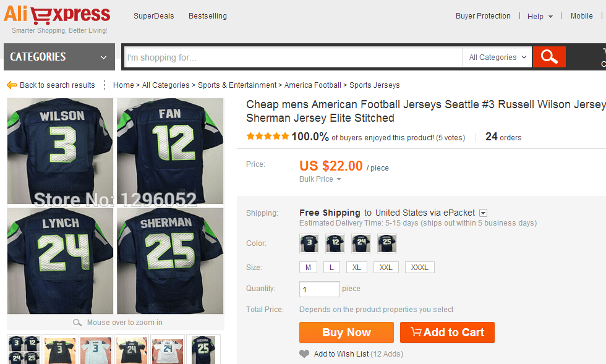606x364 pixels.
Task: Choose size XXXL
Action: click(420, 268)
